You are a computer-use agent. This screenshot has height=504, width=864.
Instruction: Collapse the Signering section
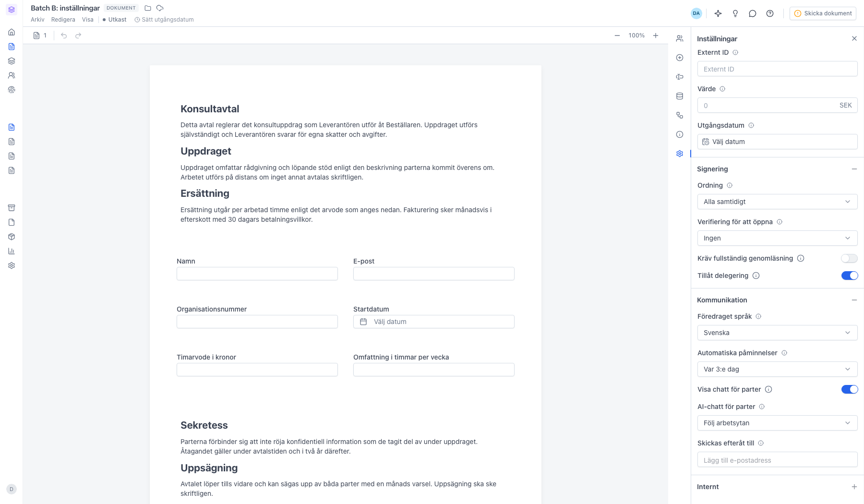[x=854, y=169]
